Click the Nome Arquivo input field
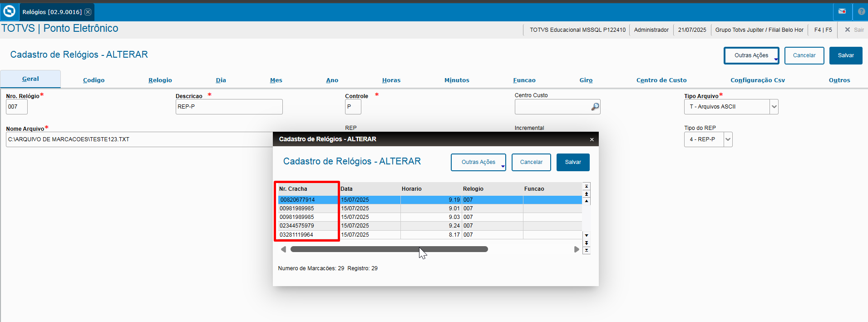Screen dimensions: 868x322 (x=139, y=139)
